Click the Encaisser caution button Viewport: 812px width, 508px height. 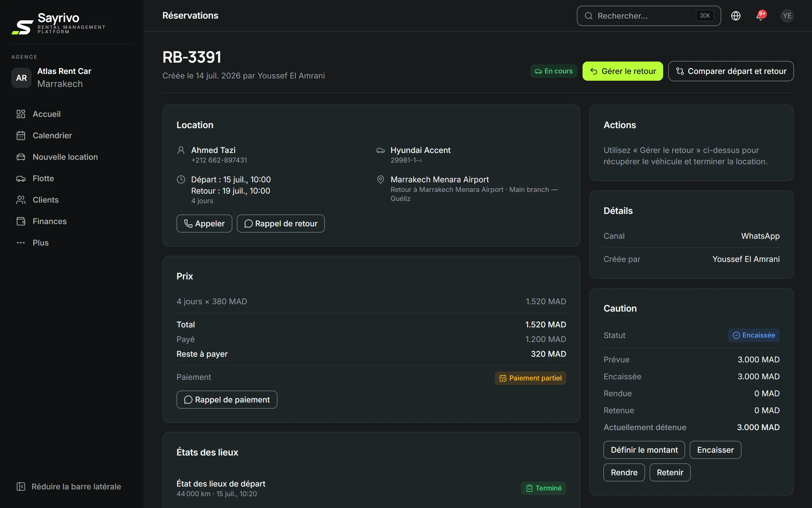click(x=715, y=450)
